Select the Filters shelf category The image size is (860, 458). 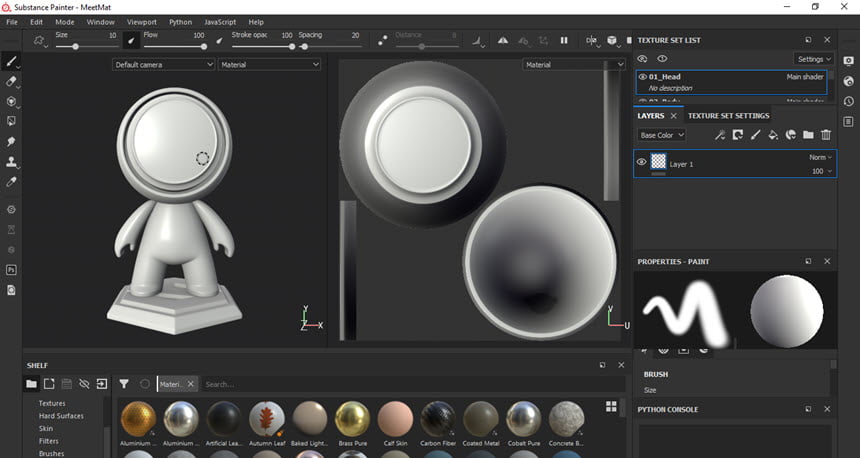[x=49, y=441]
